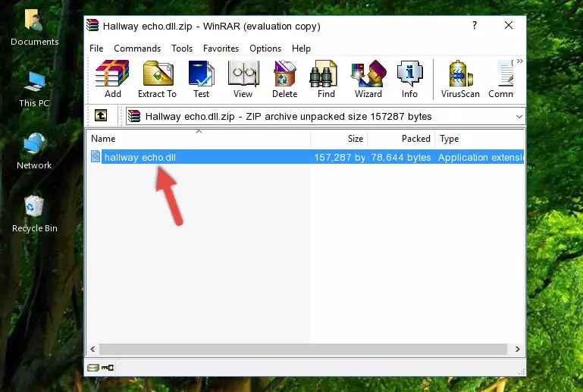This screenshot has width=583, height=392.
Task: Start VirusScan on the archive
Action: tap(460, 79)
